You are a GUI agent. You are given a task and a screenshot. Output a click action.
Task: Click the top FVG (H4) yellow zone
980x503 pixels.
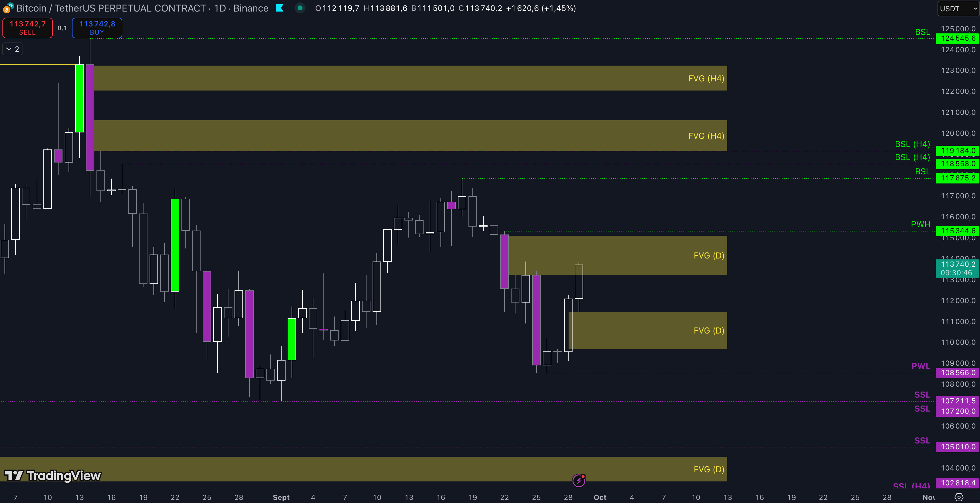tap(410, 78)
